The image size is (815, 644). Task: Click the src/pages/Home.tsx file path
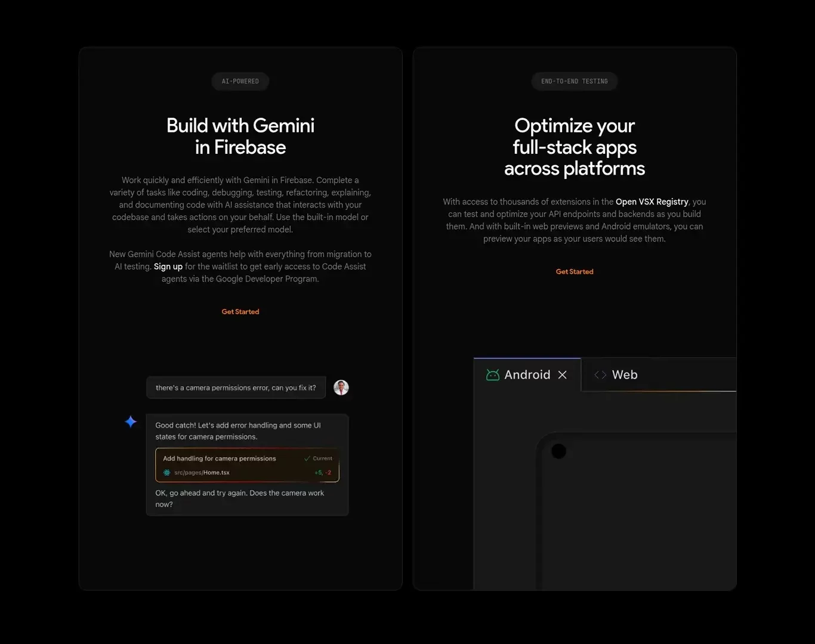202,472
